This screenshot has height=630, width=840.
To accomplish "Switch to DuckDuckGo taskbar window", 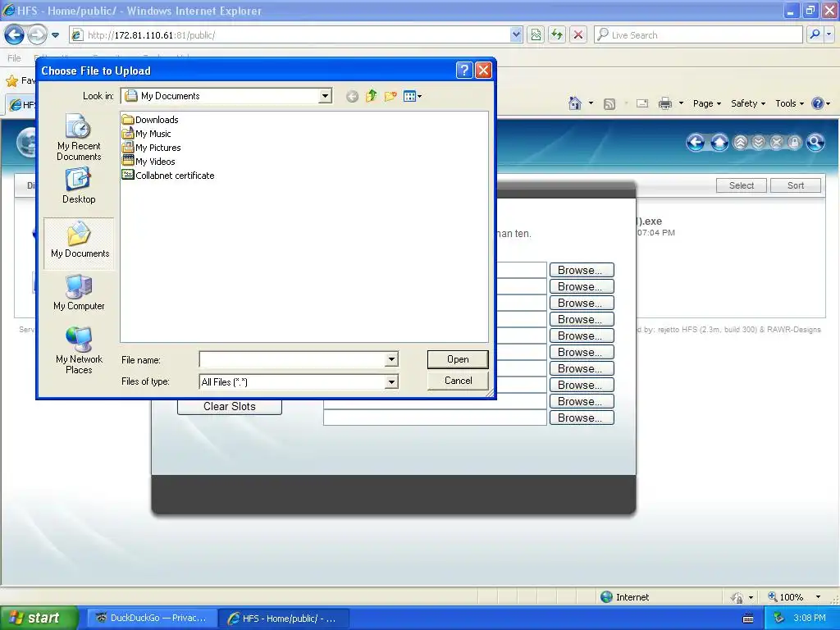I will tap(152, 618).
